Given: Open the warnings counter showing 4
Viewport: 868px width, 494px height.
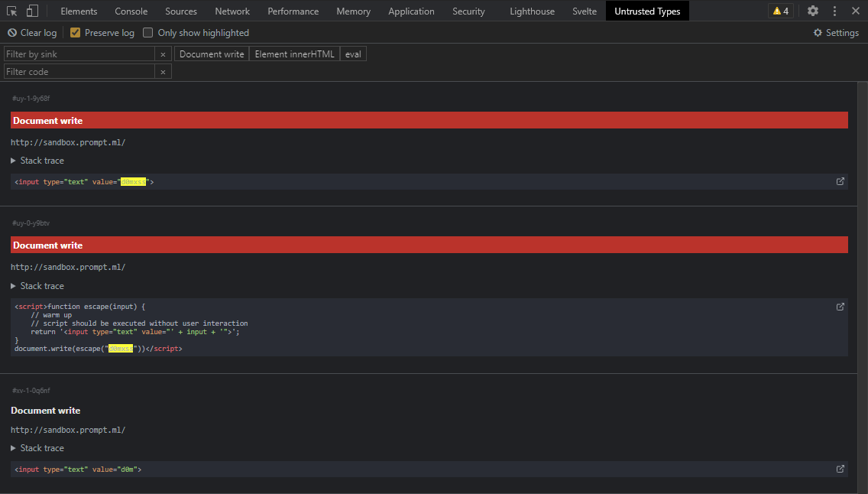Looking at the screenshot, I should coord(781,11).
